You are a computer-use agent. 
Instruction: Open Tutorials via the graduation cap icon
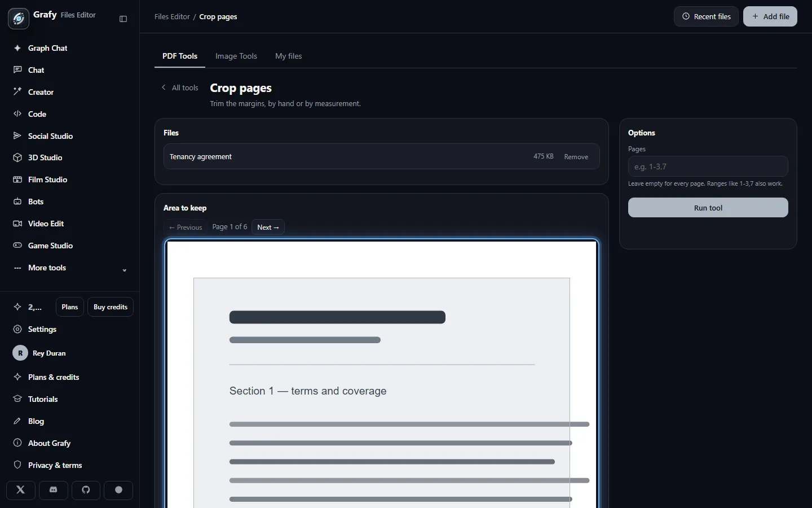(17, 399)
